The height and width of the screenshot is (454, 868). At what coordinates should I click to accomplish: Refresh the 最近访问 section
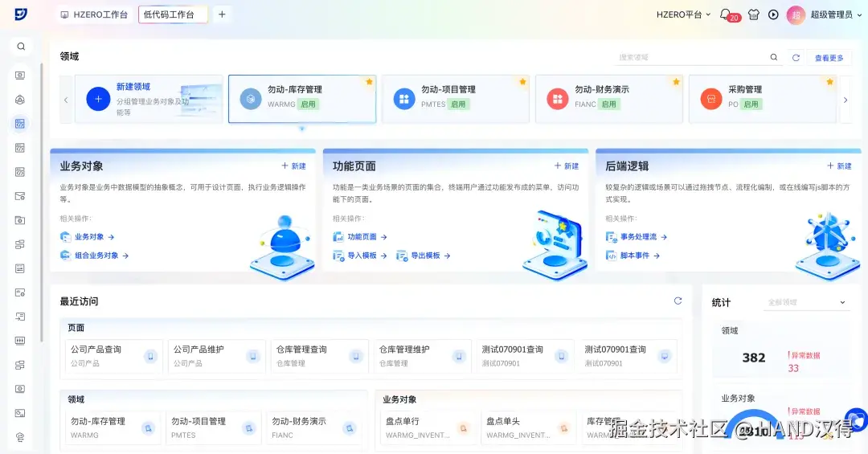678,301
